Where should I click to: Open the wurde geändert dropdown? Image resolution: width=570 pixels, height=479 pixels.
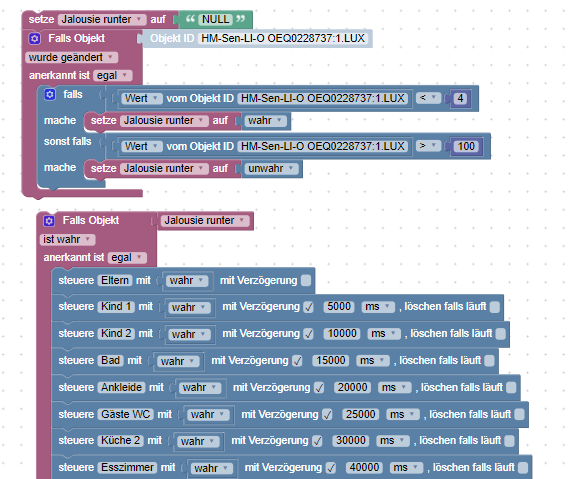pyautogui.click(x=71, y=57)
